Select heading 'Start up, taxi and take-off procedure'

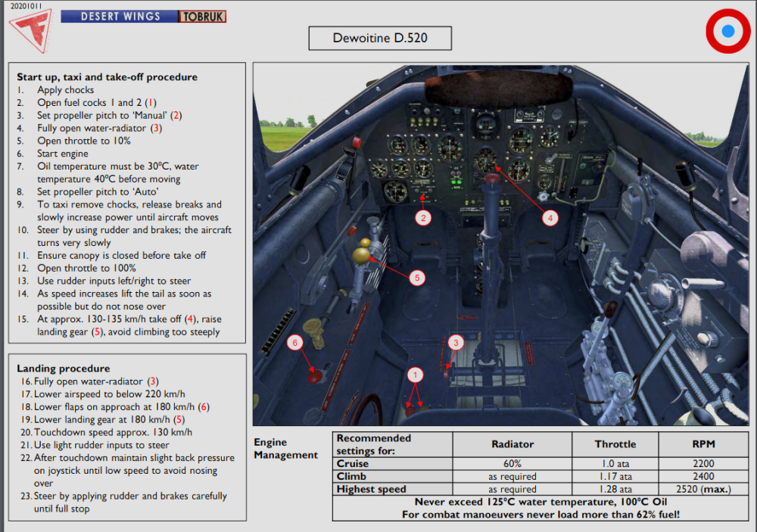pos(107,76)
